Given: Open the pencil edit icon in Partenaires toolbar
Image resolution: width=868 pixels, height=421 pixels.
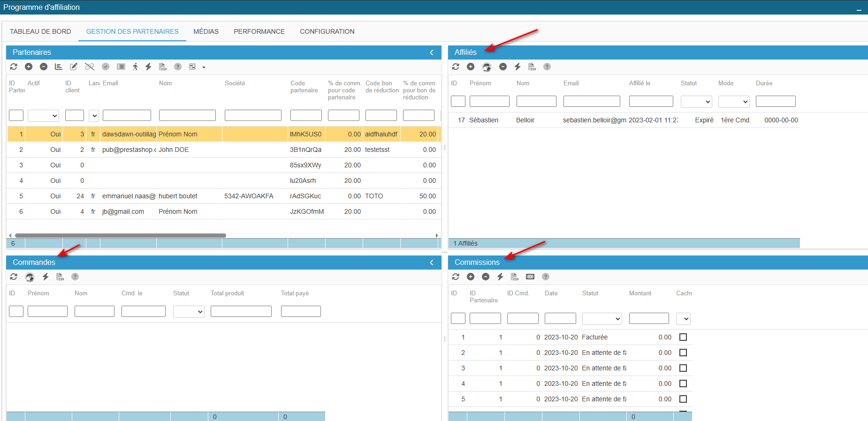Looking at the screenshot, I should 74,67.
